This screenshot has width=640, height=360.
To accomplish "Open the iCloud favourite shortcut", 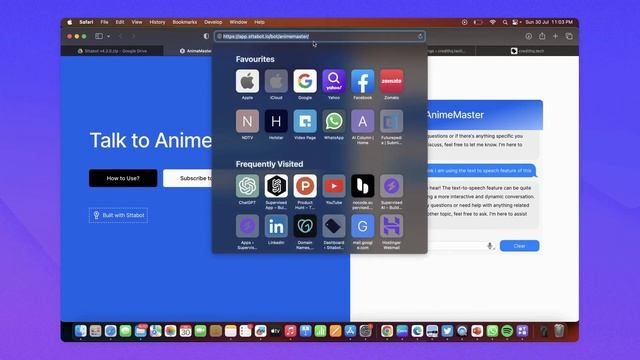I will (x=276, y=81).
